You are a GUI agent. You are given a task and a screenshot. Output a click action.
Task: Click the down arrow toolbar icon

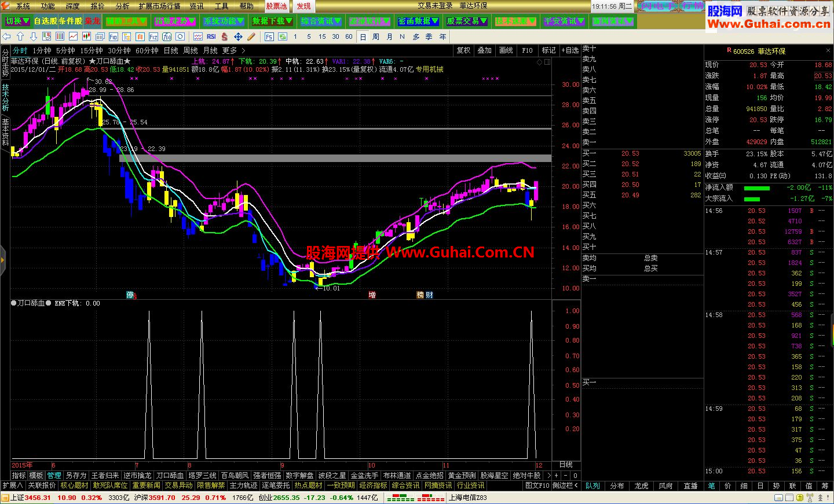[x=34, y=36]
